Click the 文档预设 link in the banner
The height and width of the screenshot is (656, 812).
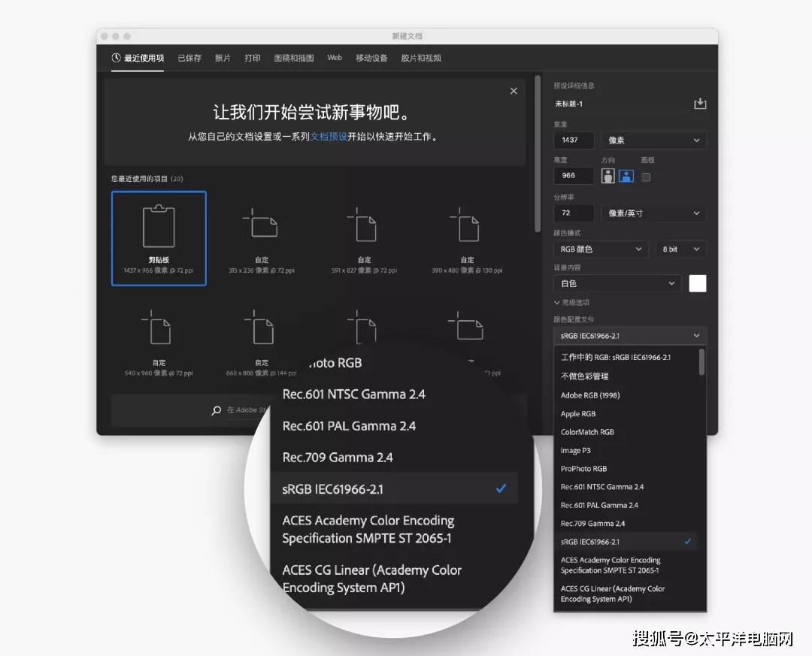click(x=329, y=138)
